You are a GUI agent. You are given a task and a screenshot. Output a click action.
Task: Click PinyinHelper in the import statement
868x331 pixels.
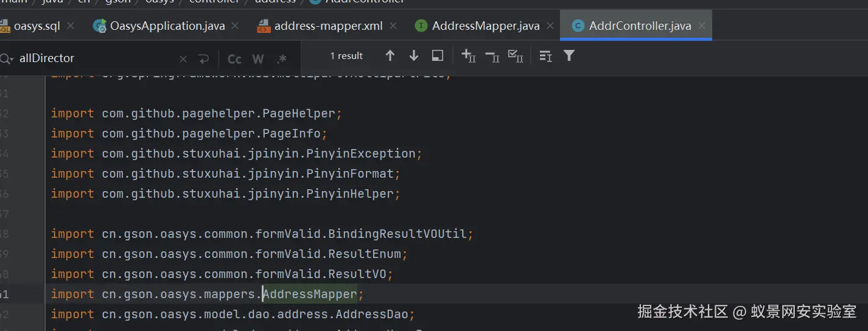coord(350,193)
